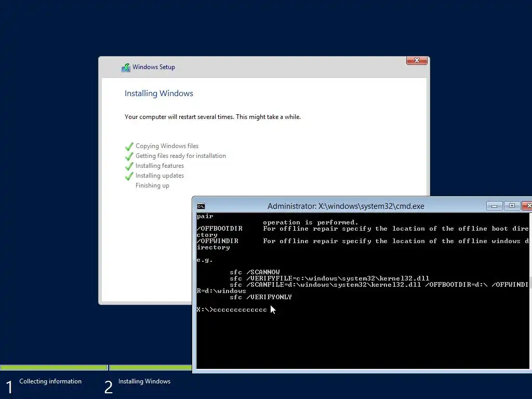The height and width of the screenshot is (399, 532).
Task: Click the 'Installing updates' step text
Action: coord(159,176)
